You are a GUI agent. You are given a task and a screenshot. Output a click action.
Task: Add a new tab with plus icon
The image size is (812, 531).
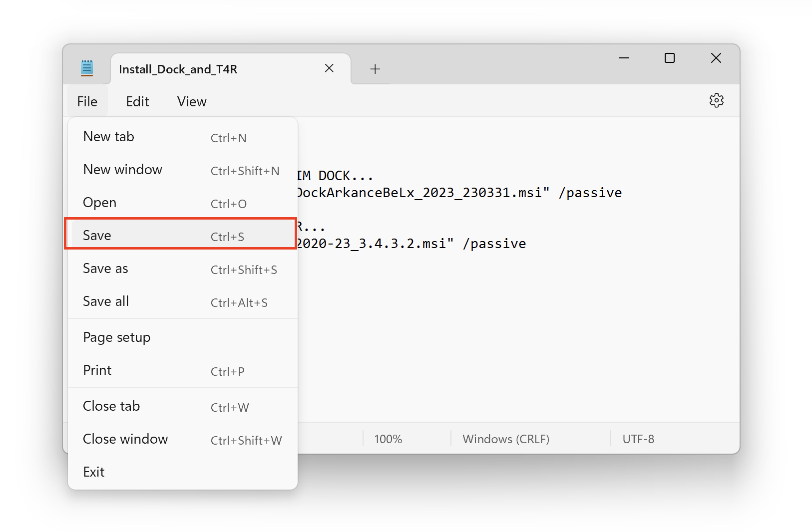pos(375,69)
